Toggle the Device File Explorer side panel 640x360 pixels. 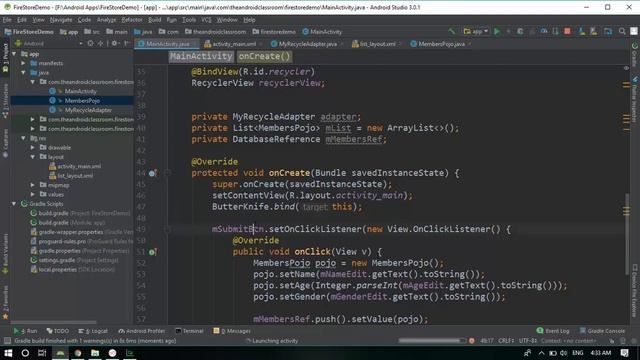coord(634,291)
